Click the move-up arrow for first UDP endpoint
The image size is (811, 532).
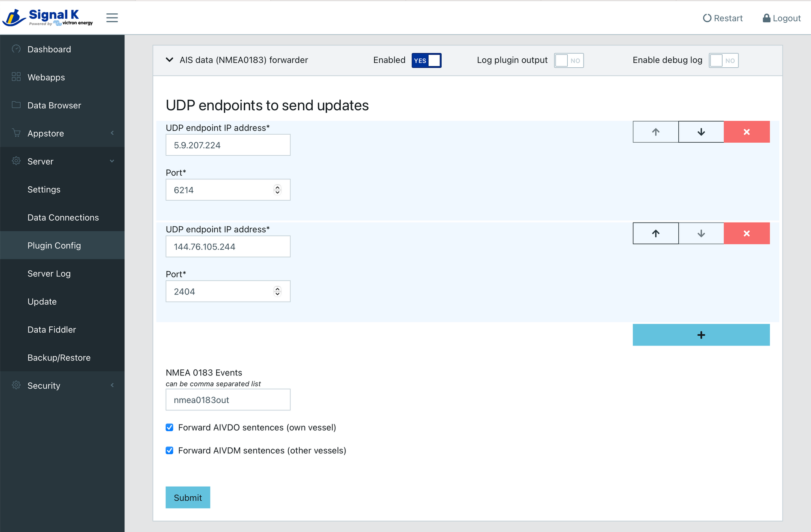pos(655,131)
